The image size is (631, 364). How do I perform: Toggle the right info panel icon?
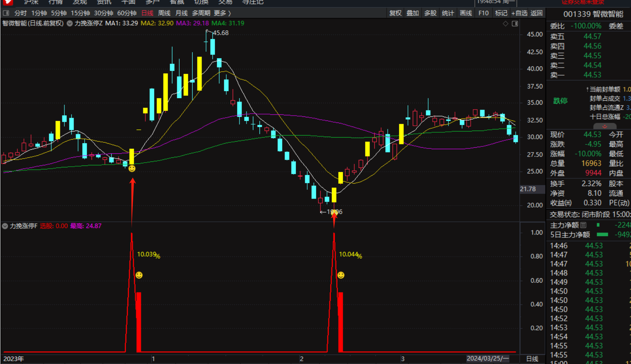point(515,24)
